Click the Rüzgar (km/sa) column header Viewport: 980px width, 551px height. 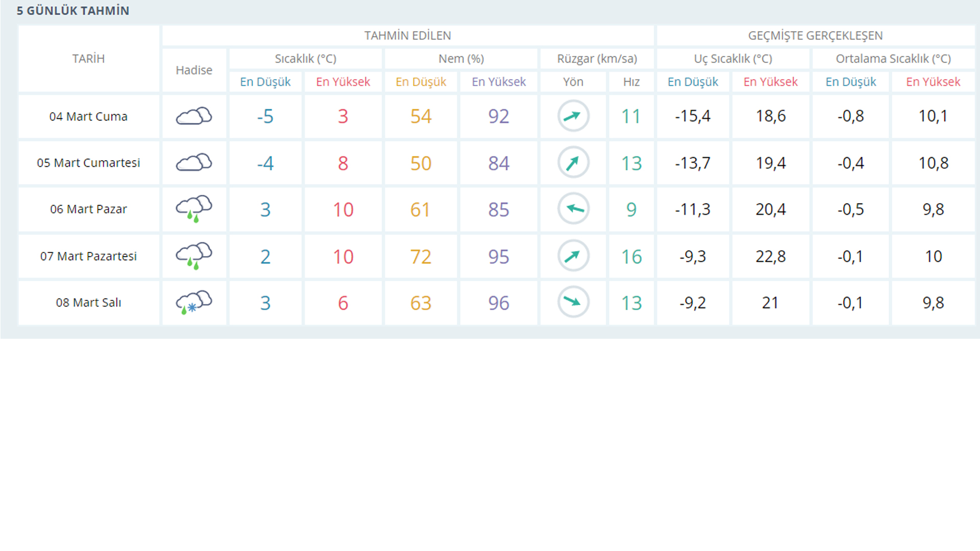(597, 59)
